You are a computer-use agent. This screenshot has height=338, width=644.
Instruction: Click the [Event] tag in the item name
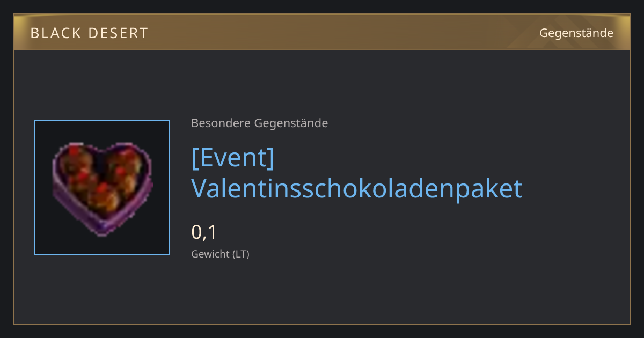pos(233,157)
